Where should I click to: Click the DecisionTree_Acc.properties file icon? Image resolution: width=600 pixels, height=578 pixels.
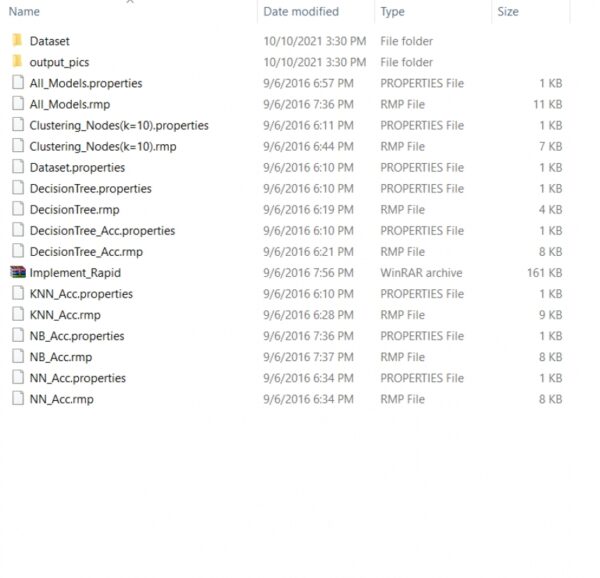18,230
